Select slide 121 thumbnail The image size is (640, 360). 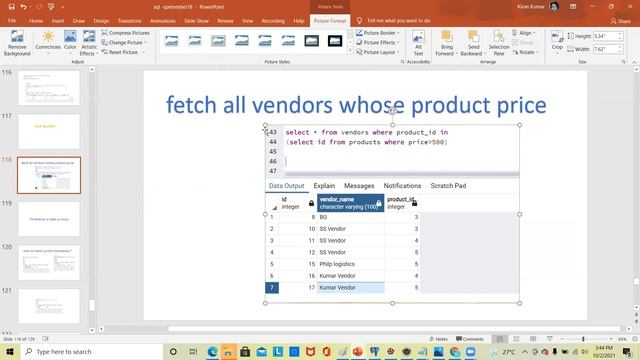[49, 306]
